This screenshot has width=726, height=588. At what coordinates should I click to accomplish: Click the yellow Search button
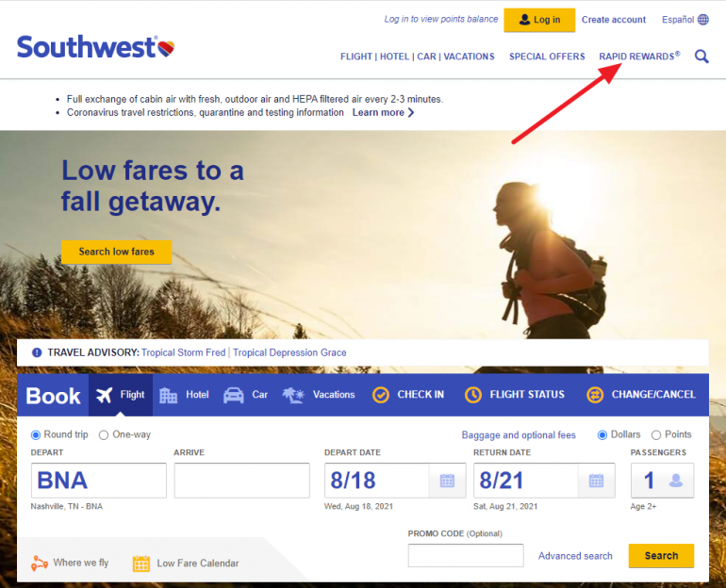(661, 556)
